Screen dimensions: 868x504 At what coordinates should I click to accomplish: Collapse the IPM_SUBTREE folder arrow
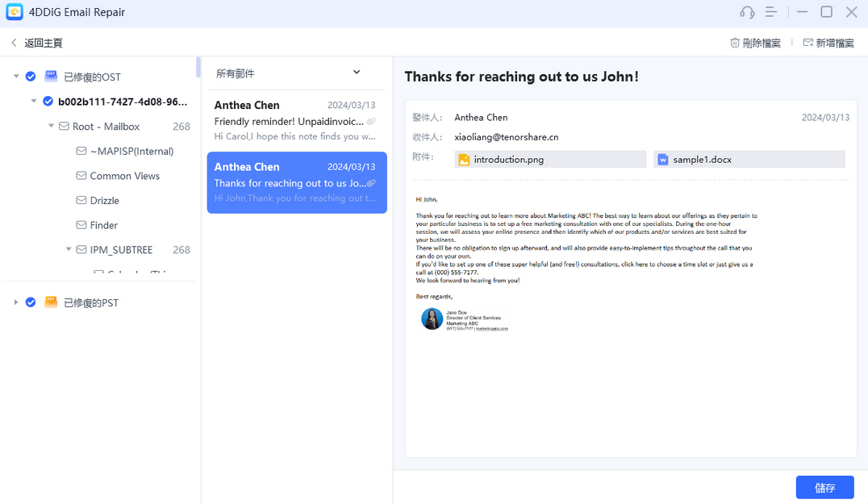pyautogui.click(x=69, y=249)
